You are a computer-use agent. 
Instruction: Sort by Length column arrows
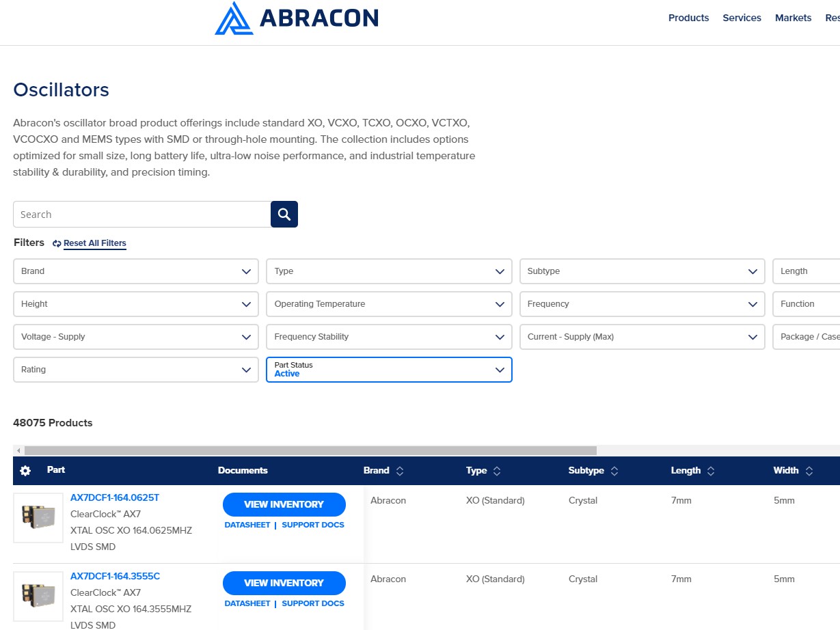pos(711,471)
